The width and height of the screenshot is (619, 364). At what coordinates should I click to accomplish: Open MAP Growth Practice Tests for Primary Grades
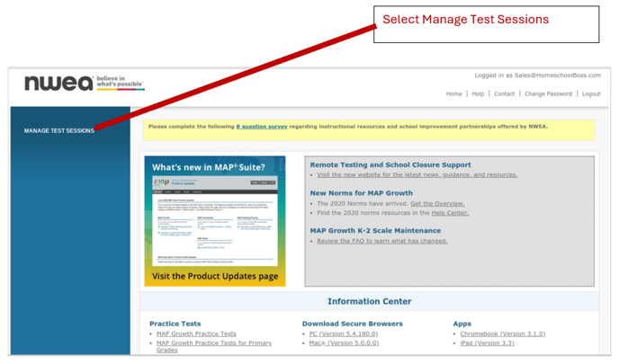pyautogui.click(x=214, y=346)
